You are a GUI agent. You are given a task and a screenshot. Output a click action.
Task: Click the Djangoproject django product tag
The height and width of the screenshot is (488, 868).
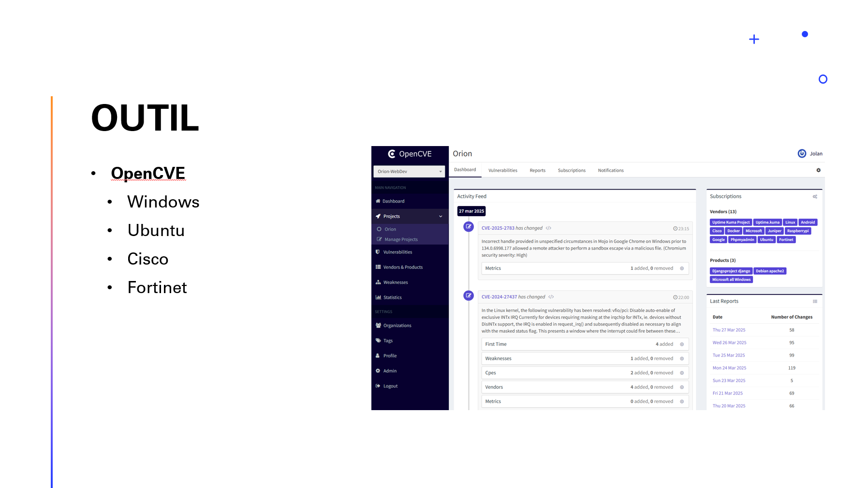click(731, 271)
